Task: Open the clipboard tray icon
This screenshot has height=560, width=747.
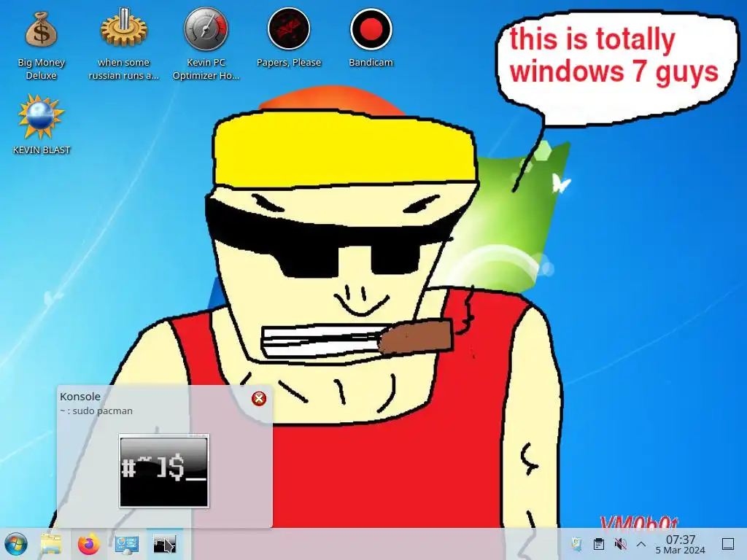Action: coord(598,544)
